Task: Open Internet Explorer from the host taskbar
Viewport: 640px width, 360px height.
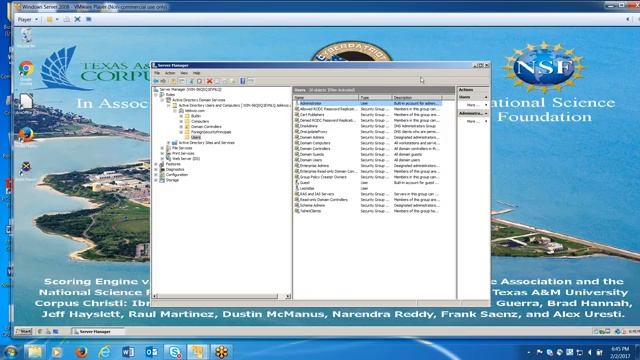Action: [x=104, y=352]
